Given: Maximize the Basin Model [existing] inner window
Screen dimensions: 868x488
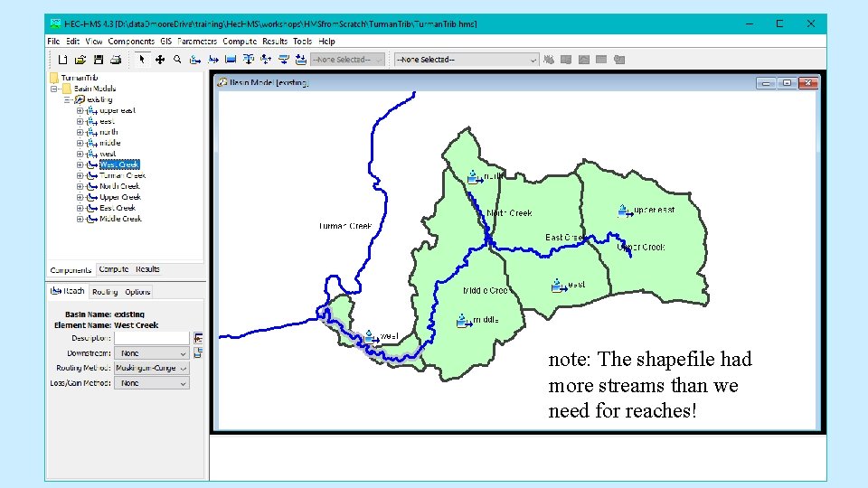Looking at the screenshot, I should (x=787, y=83).
